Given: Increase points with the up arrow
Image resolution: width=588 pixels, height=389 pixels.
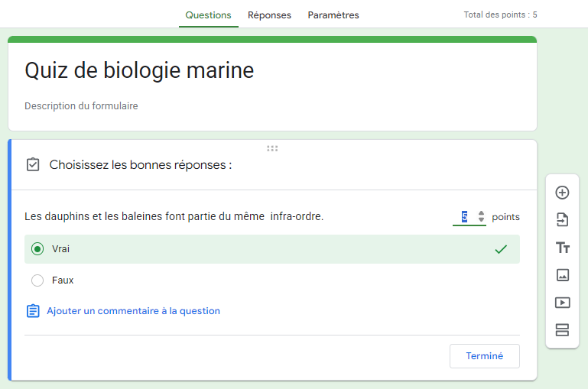Looking at the screenshot, I should point(481,213).
